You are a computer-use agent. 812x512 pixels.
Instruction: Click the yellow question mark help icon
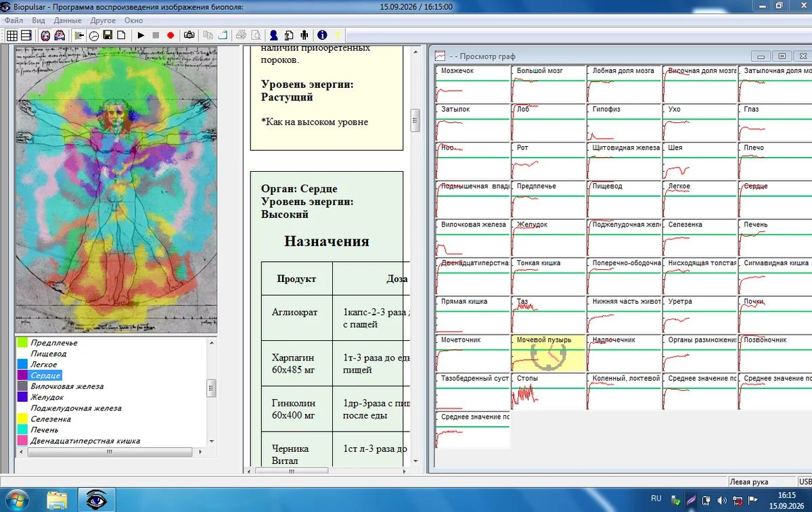click(x=337, y=35)
